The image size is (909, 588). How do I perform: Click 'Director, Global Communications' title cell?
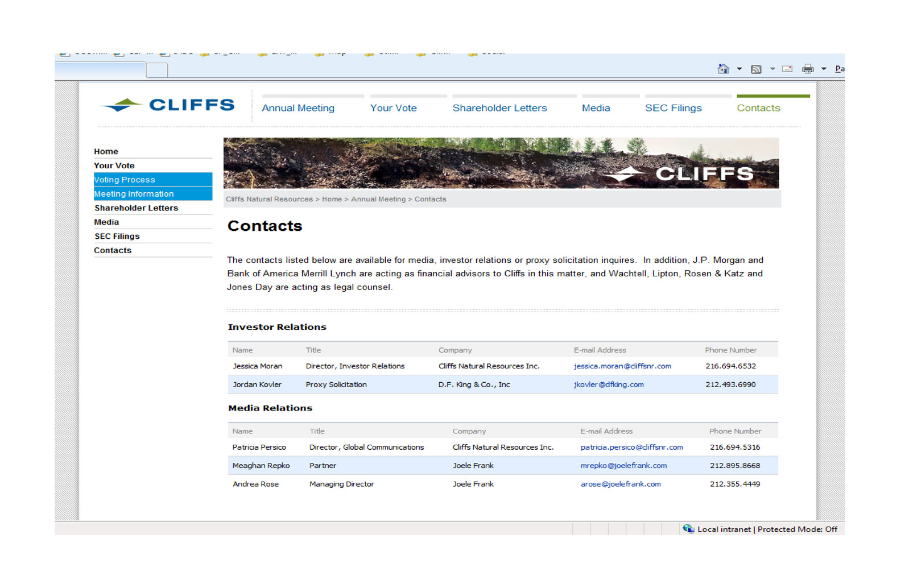click(366, 448)
